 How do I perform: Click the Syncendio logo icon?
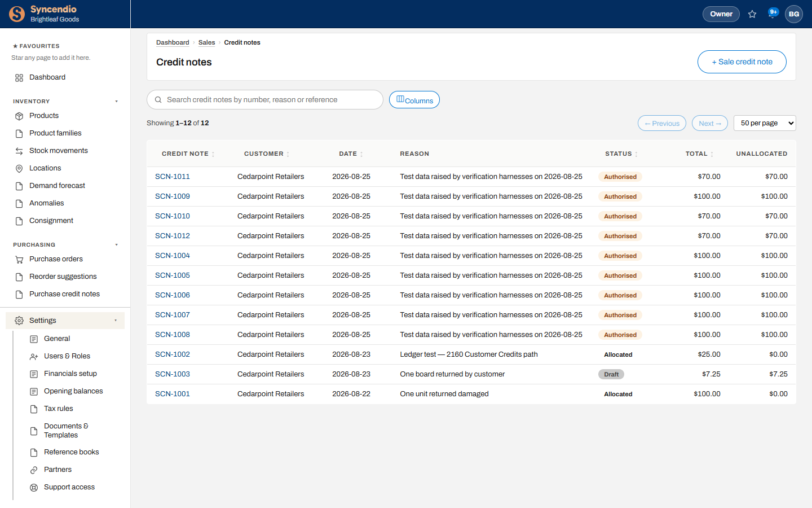coord(17,14)
